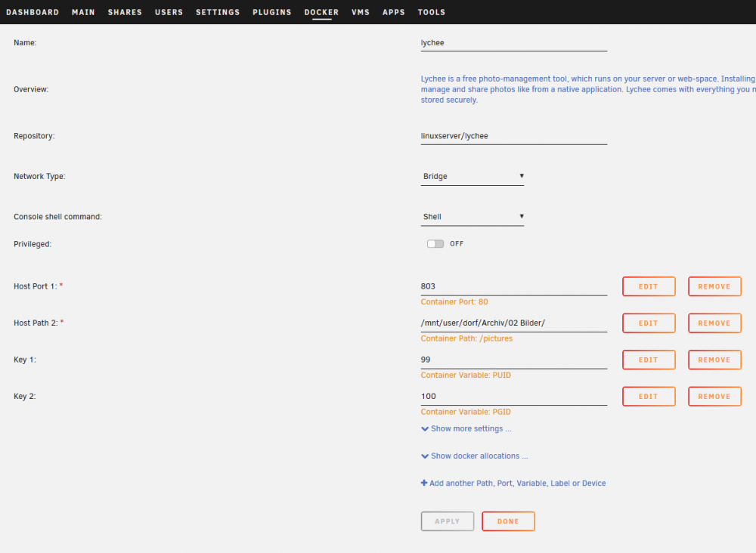This screenshot has height=553, width=756.
Task: Open the Tools tab
Action: pos(432,12)
